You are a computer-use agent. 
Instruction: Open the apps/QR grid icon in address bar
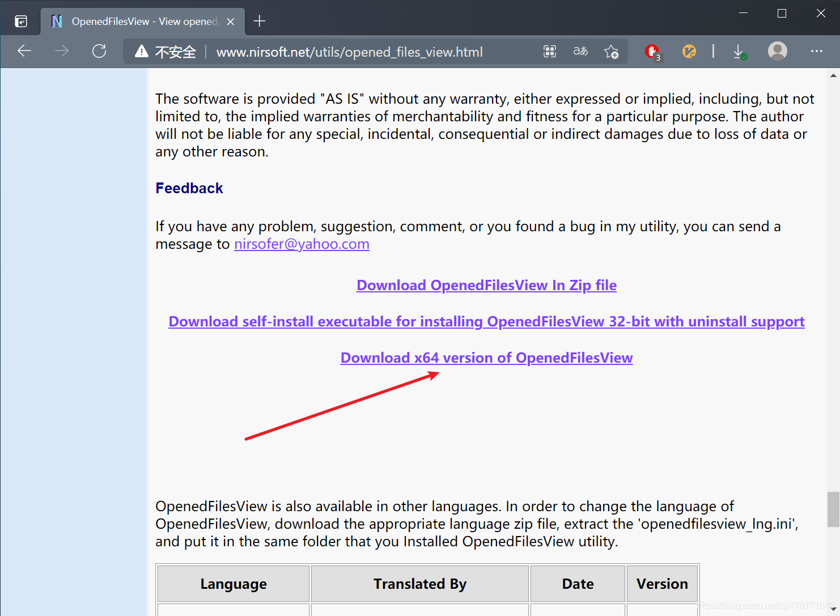point(550,52)
